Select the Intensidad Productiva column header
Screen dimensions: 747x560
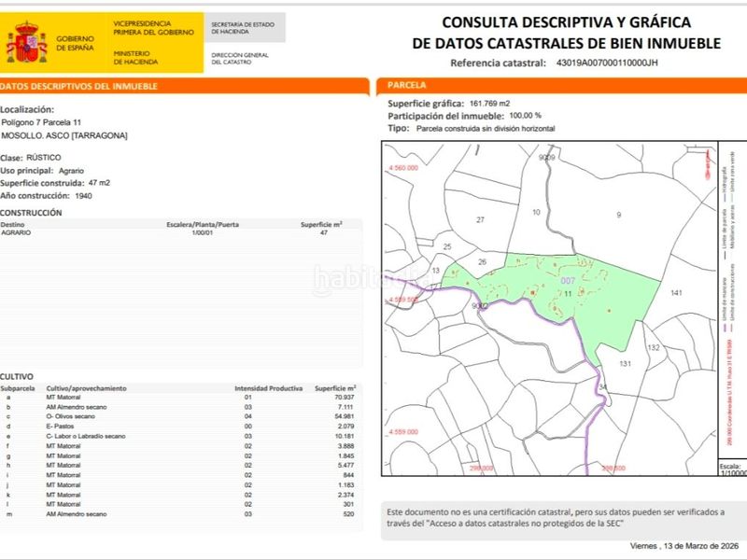pos(268,388)
